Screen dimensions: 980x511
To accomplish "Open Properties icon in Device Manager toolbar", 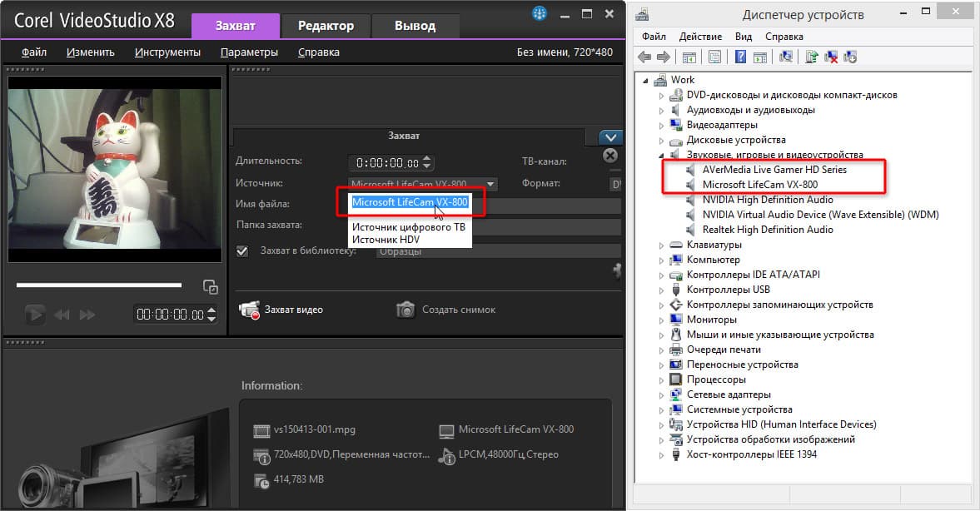I will [714, 57].
